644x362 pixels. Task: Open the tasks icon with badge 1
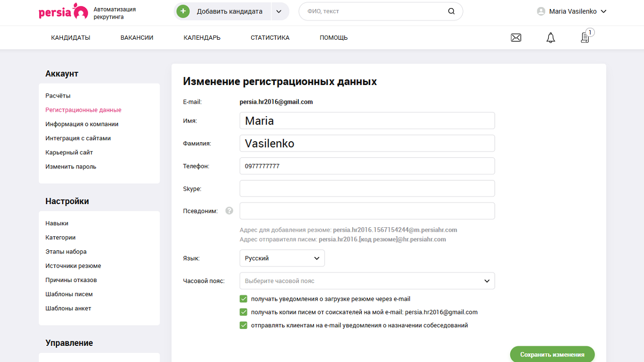coord(585,37)
